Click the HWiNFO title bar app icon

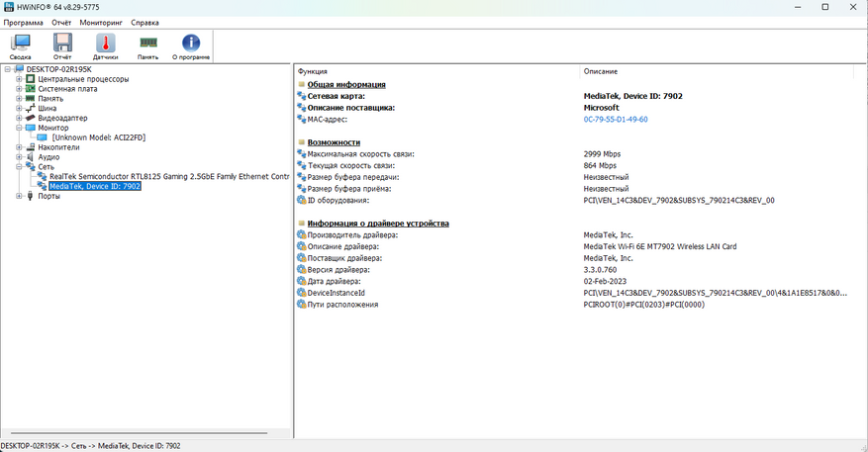8,7
